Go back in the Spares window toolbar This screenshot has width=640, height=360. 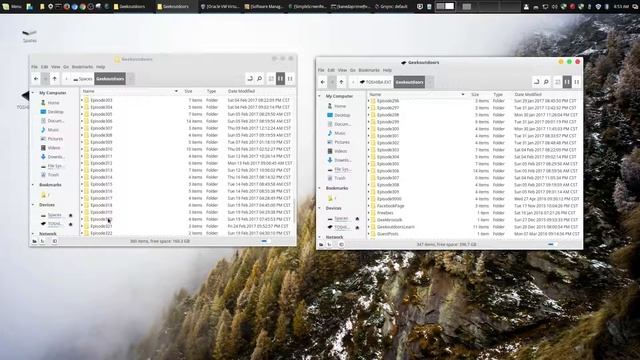(x=36, y=79)
